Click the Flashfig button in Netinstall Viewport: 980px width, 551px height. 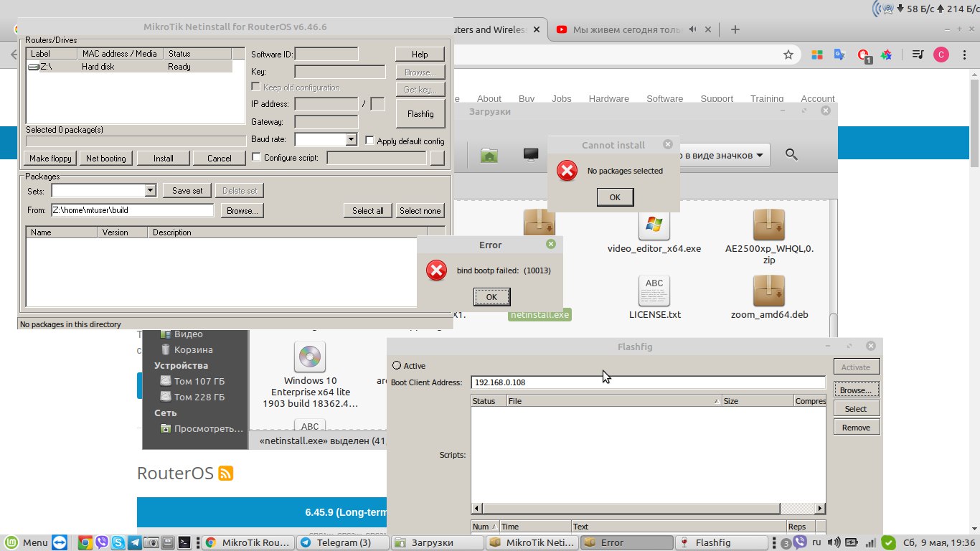(x=420, y=113)
